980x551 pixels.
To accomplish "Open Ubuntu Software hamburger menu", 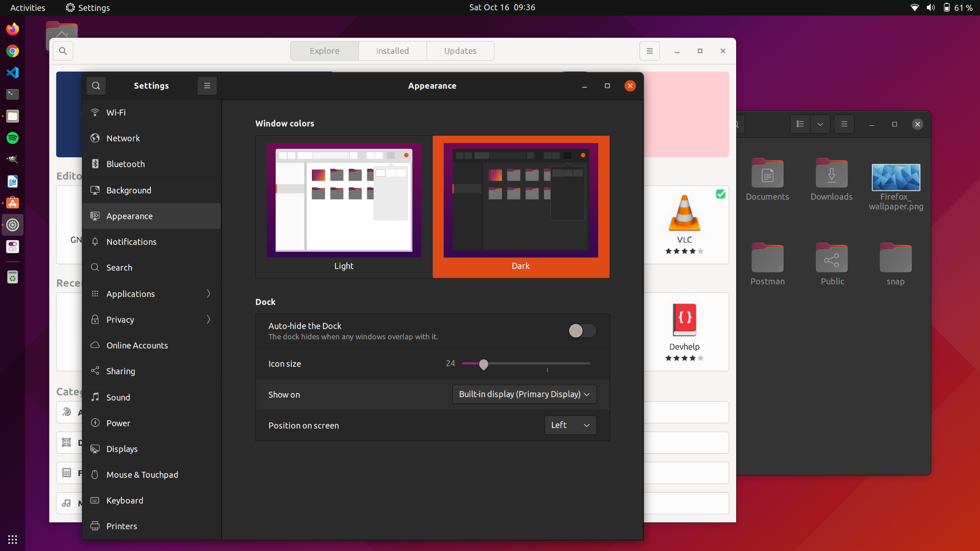I will coord(650,51).
